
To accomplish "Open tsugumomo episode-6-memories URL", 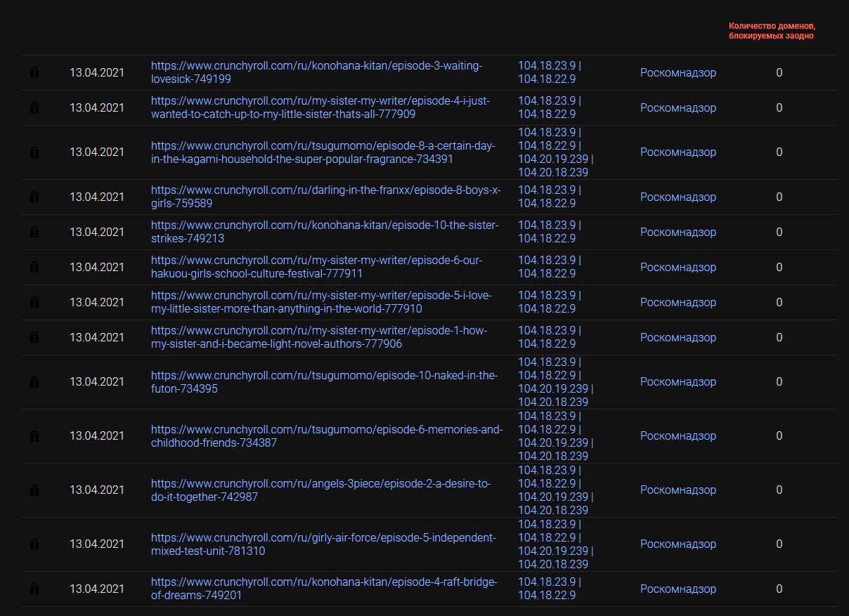I will [x=327, y=435].
